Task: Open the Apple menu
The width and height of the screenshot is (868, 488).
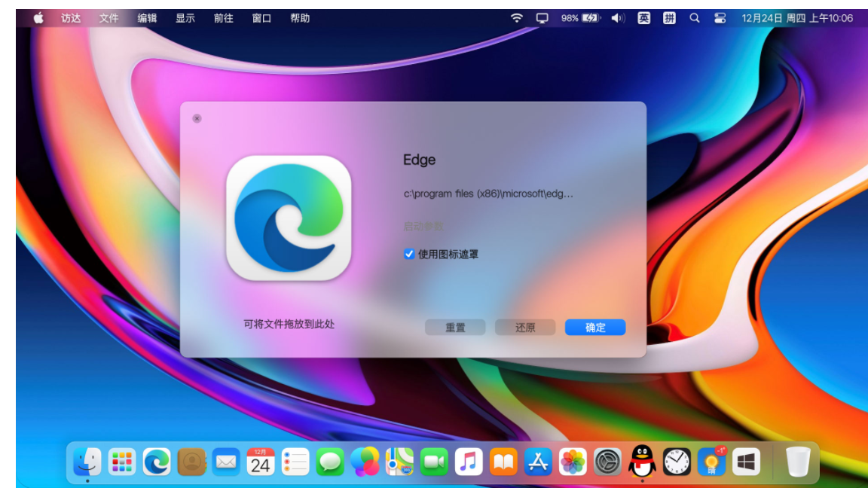Action: [x=38, y=18]
